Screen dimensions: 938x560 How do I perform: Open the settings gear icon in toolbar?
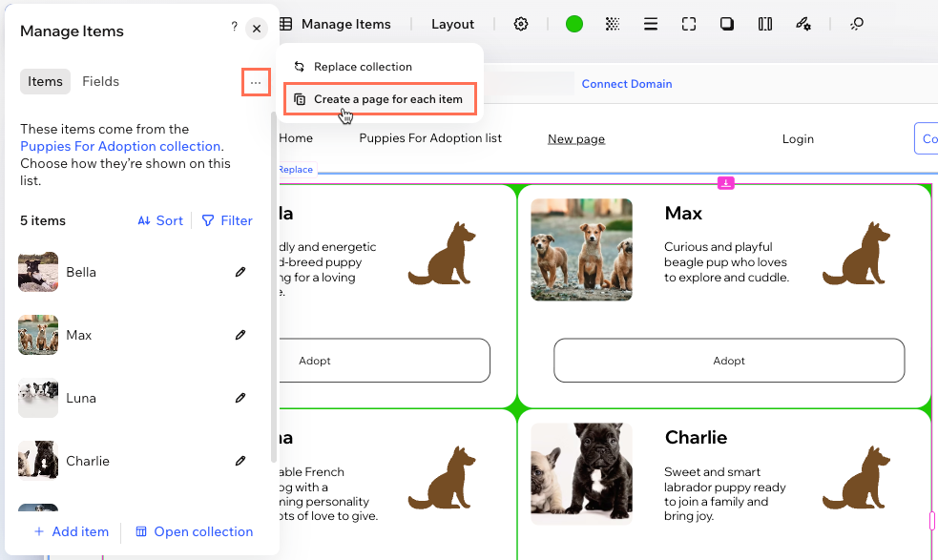521,24
